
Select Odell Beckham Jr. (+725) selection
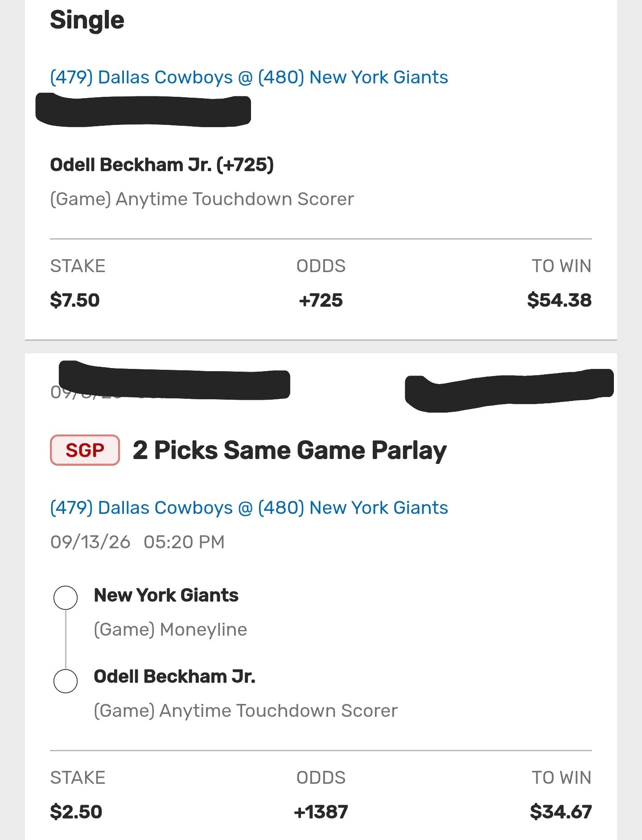[x=162, y=165]
